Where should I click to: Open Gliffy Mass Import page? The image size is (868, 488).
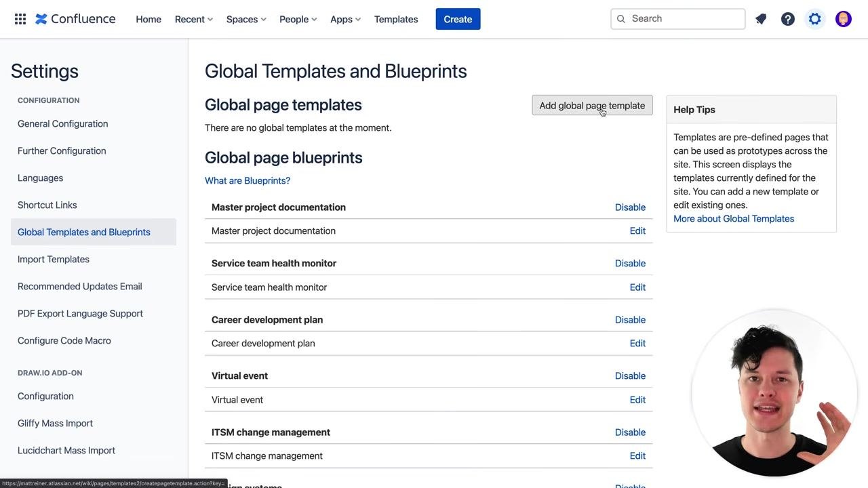55,423
